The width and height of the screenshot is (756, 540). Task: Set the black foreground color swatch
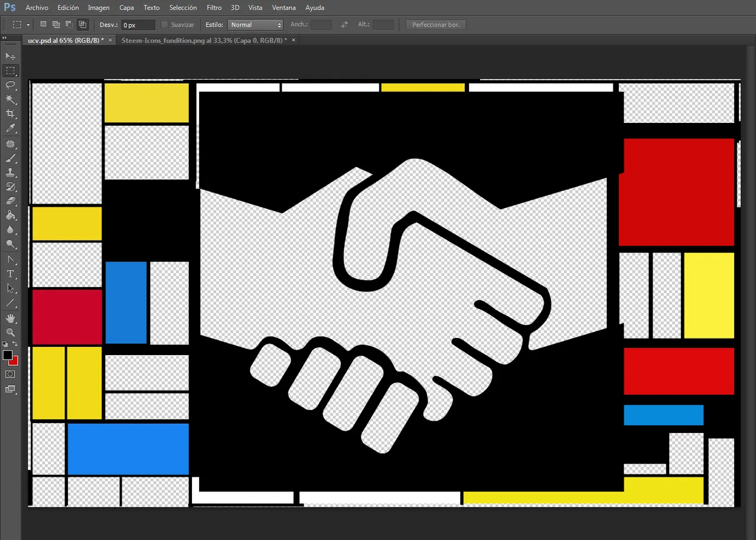click(x=7, y=355)
